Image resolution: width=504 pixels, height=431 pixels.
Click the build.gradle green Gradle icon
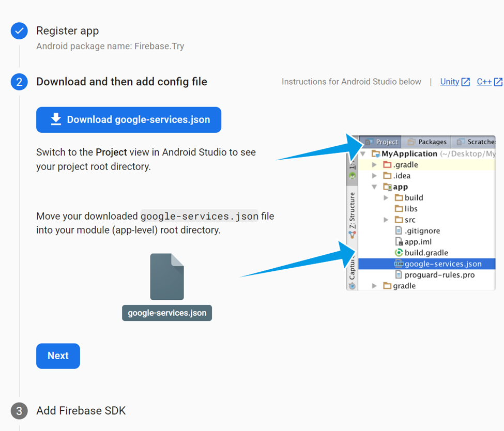[399, 253]
